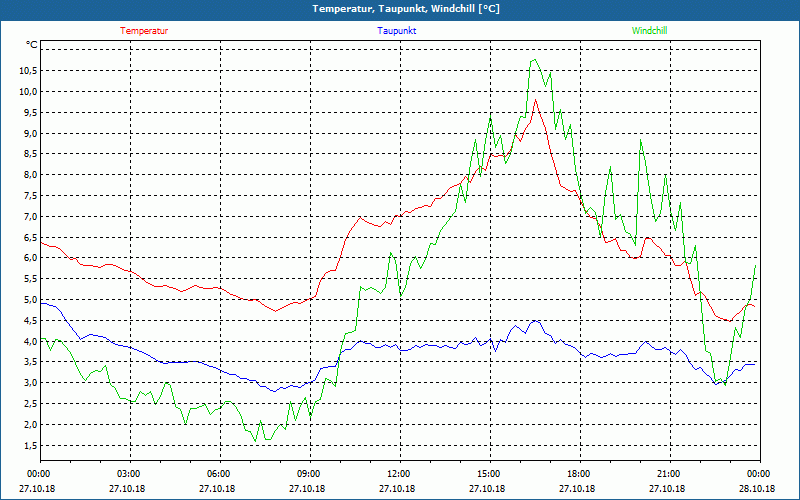Click the 7,5 y-axis value

click(30, 196)
